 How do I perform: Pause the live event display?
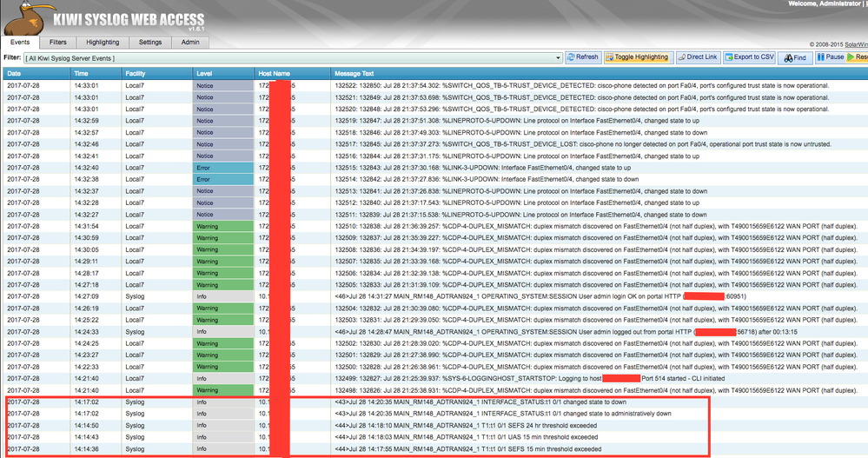[831, 57]
